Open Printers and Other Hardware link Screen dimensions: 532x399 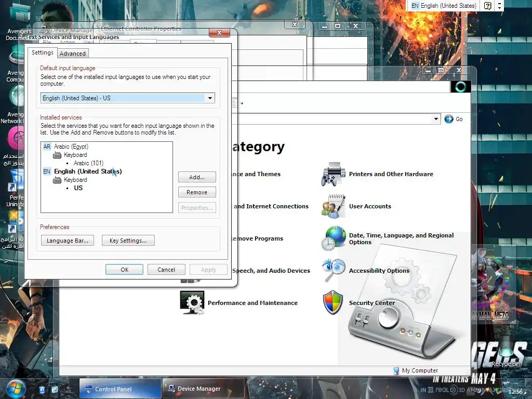click(x=391, y=174)
